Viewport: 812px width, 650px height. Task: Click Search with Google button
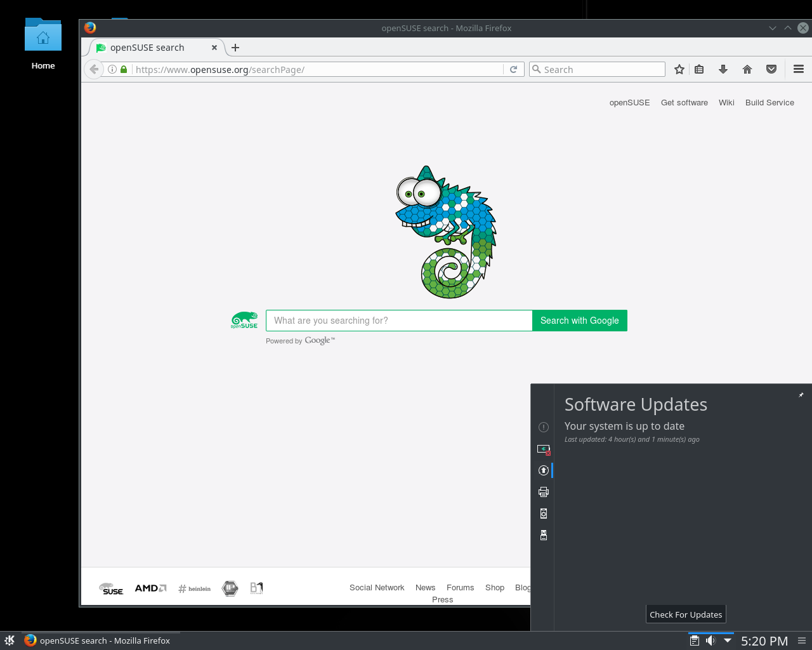click(x=580, y=321)
